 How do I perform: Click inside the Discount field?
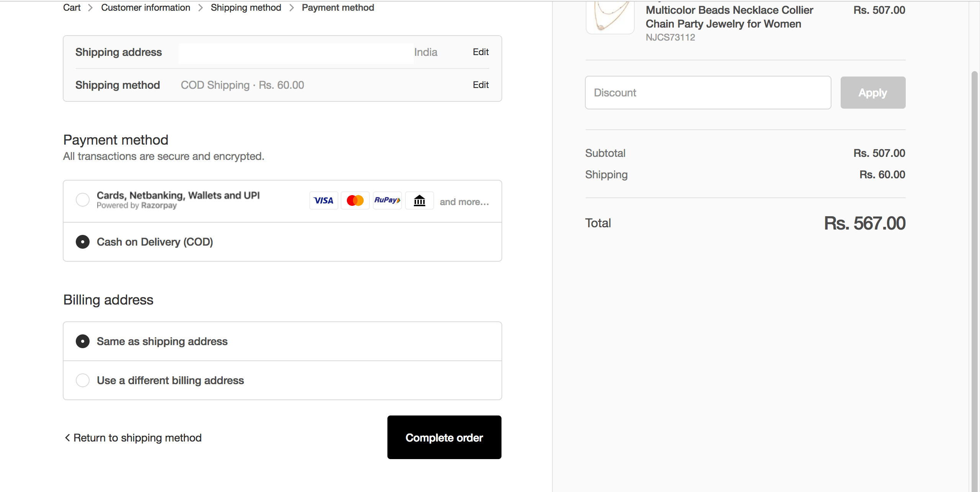click(708, 92)
